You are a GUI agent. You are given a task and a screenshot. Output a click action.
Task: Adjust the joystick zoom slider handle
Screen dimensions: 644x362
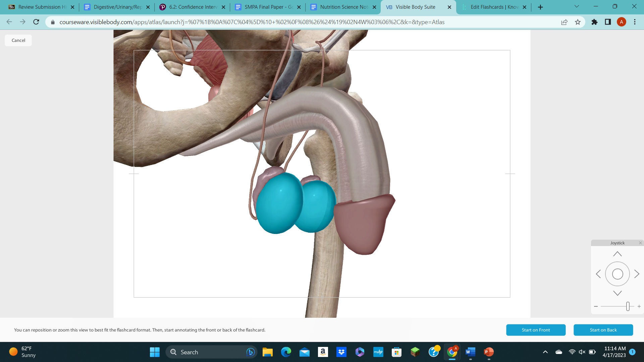pos(628,306)
